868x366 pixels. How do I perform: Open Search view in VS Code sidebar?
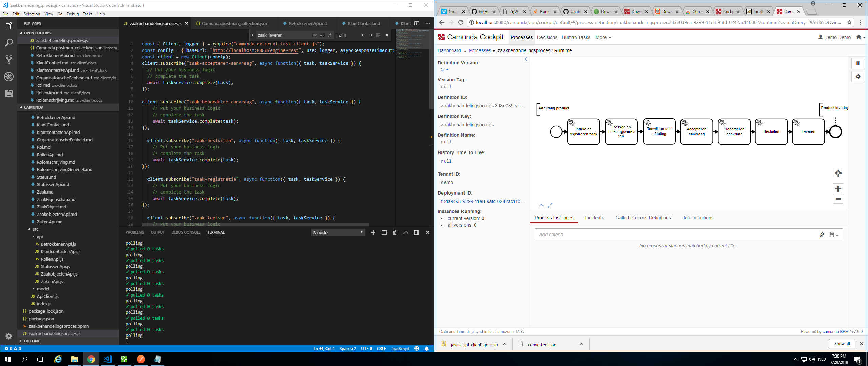(x=9, y=43)
